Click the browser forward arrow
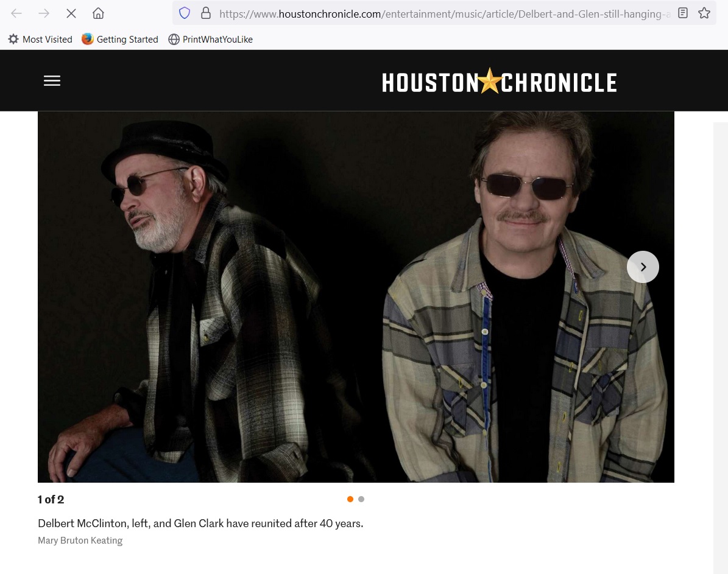The image size is (728, 574). 44,13
